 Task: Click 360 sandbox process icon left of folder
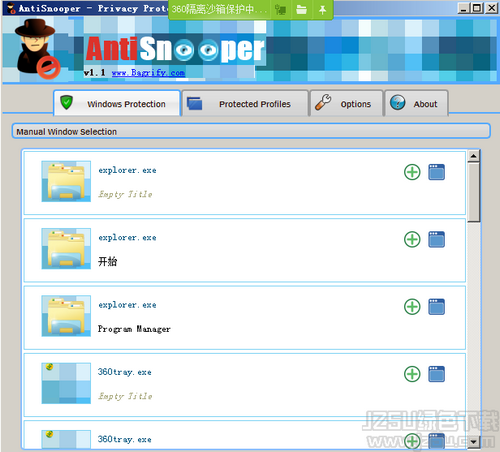click(x=280, y=10)
